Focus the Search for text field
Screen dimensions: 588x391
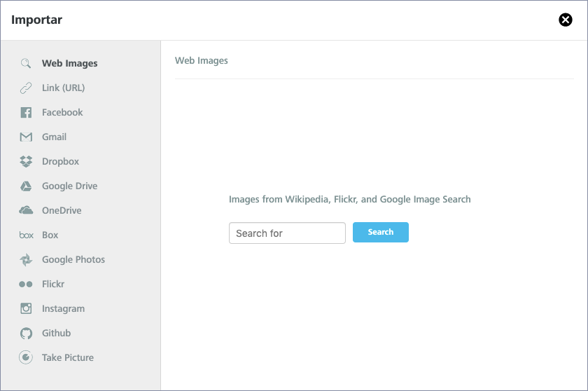click(287, 233)
